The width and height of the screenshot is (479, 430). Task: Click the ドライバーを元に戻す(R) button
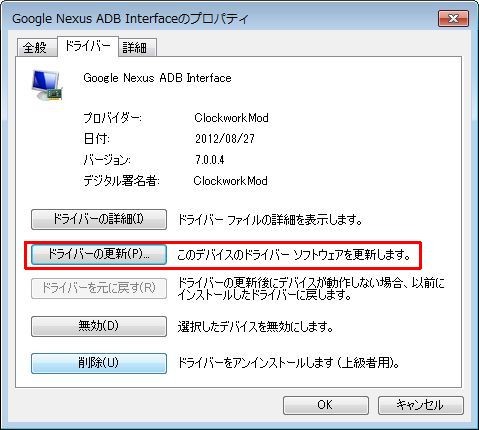coord(99,288)
